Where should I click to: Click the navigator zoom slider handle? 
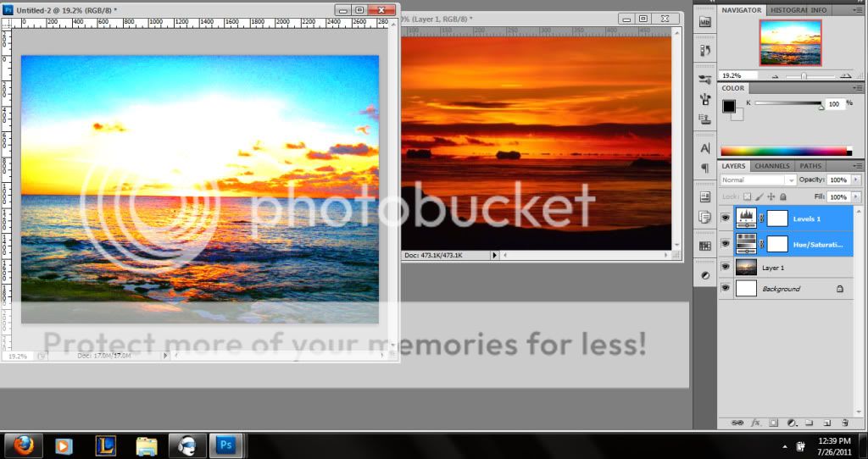click(804, 76)
